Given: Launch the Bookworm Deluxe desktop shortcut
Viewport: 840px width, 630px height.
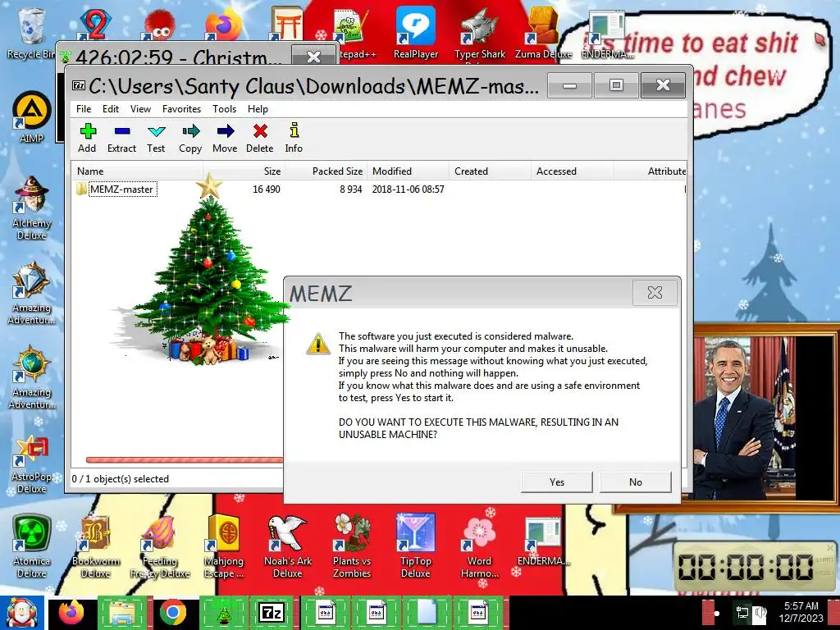Looking at the screenshot, I should coord(95,546).
